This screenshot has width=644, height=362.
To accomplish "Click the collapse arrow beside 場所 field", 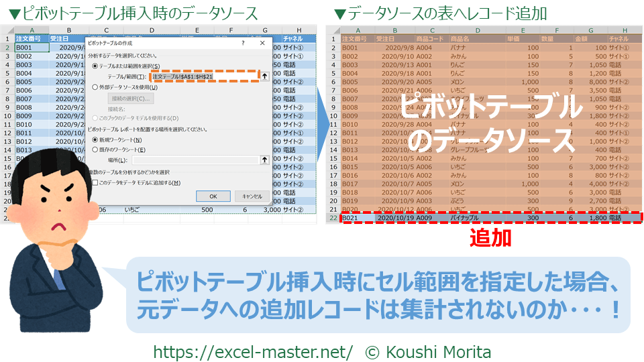I will (x=264, y=160).
